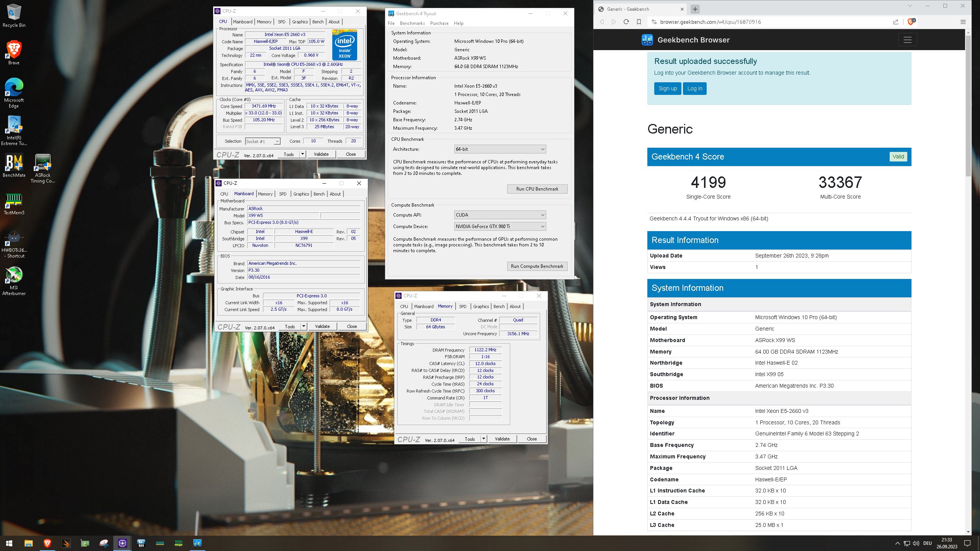
Task: Toggle the Geekbench Browser hamburger navigation
Action: pyautogui.click(x=907, y=40)
